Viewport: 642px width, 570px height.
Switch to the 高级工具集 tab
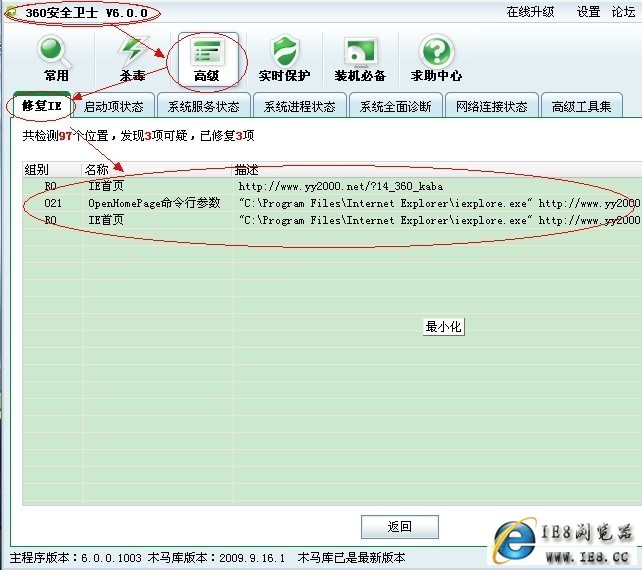581,106
